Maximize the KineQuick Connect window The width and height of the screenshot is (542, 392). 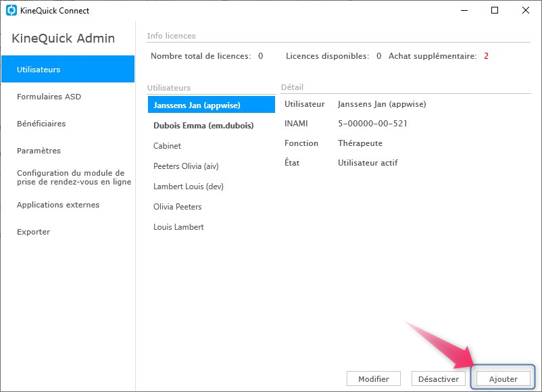click(x=495, y=10)
